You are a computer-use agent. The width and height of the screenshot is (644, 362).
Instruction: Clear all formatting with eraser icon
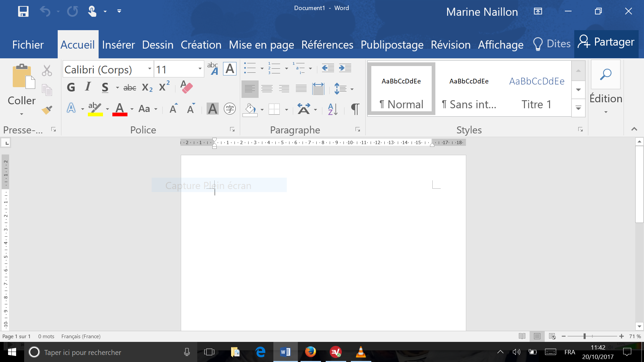pos(186,87)
